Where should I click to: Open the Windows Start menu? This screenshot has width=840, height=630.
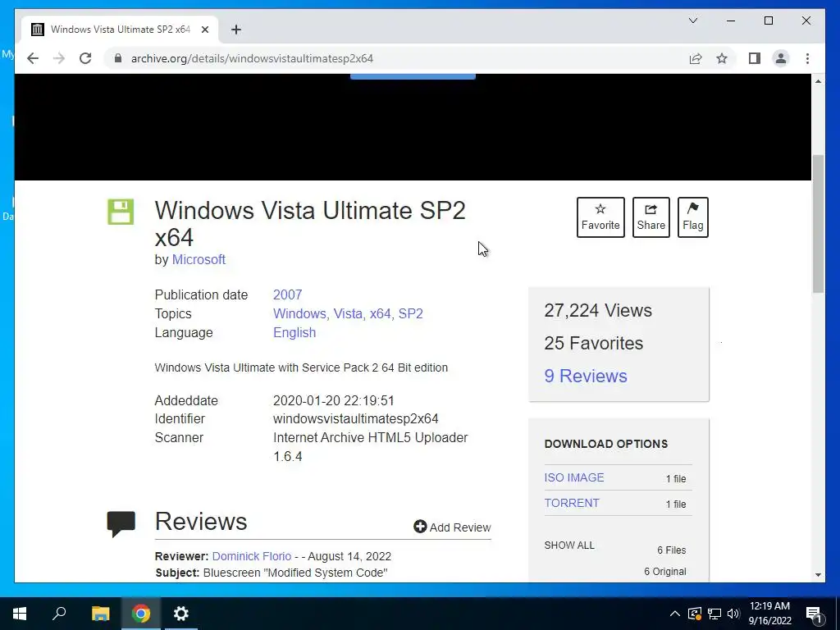tap(20, 614)
